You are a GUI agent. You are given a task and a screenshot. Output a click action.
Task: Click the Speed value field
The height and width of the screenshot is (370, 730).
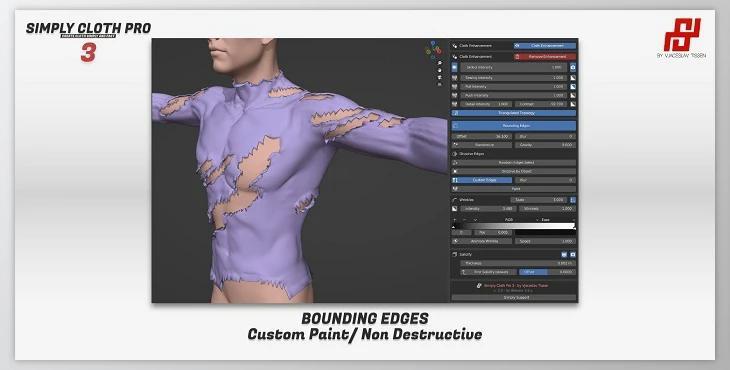coord(545,242)
